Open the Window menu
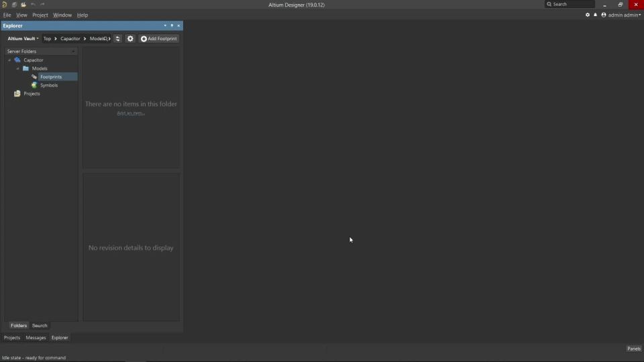644x362 pixels. tap(62, 15)
